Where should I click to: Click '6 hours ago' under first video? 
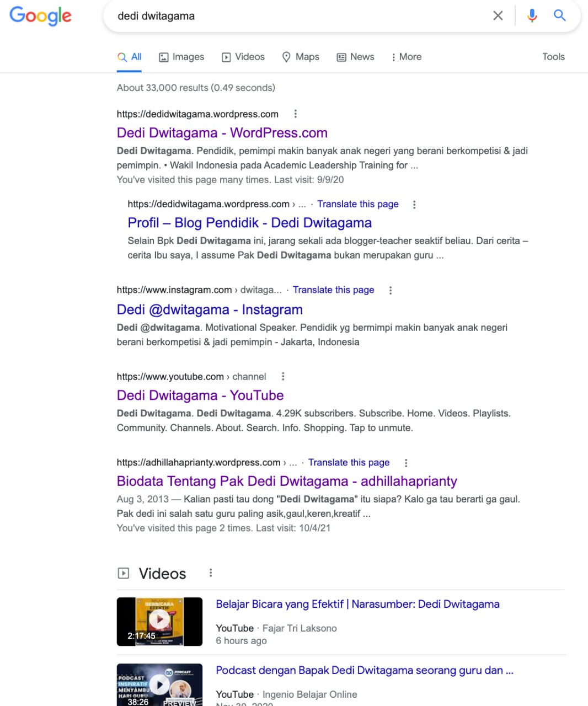click(242, 641)
